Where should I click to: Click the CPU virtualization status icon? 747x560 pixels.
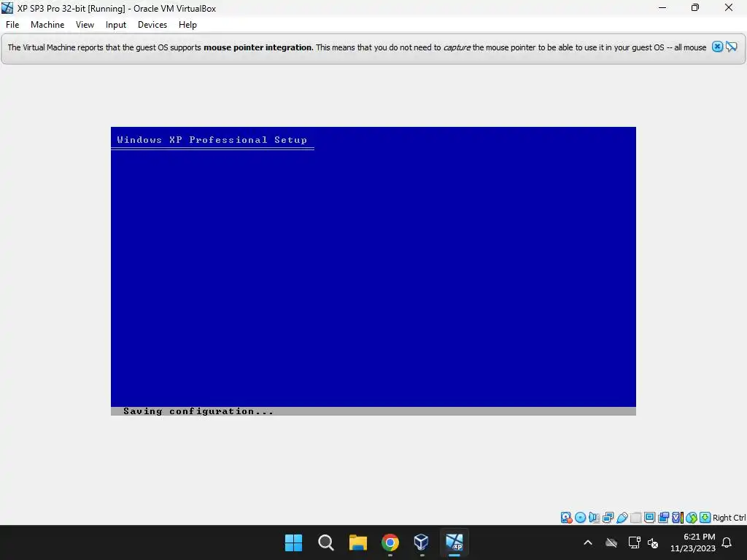click(x=677, y=518)
